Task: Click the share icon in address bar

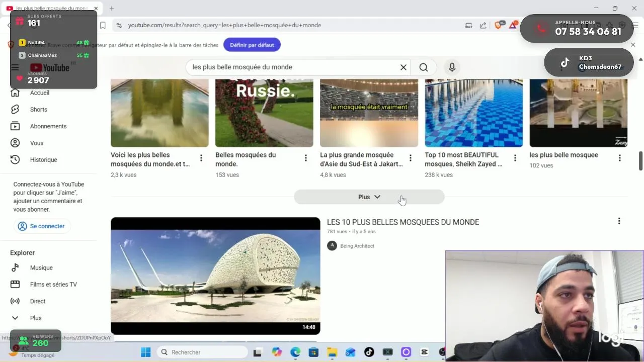Action: pos(483,25)
